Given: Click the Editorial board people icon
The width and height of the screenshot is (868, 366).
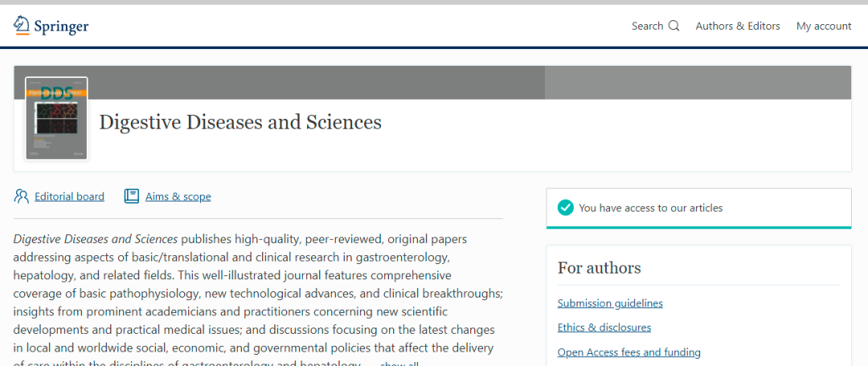Looking at the screenshot, I should 22,196.
